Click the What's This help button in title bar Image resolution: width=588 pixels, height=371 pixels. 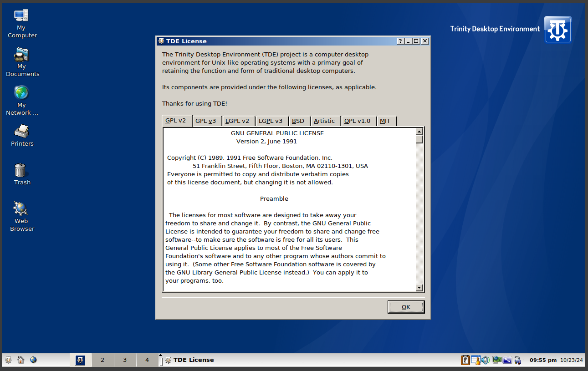pos(400,41)
